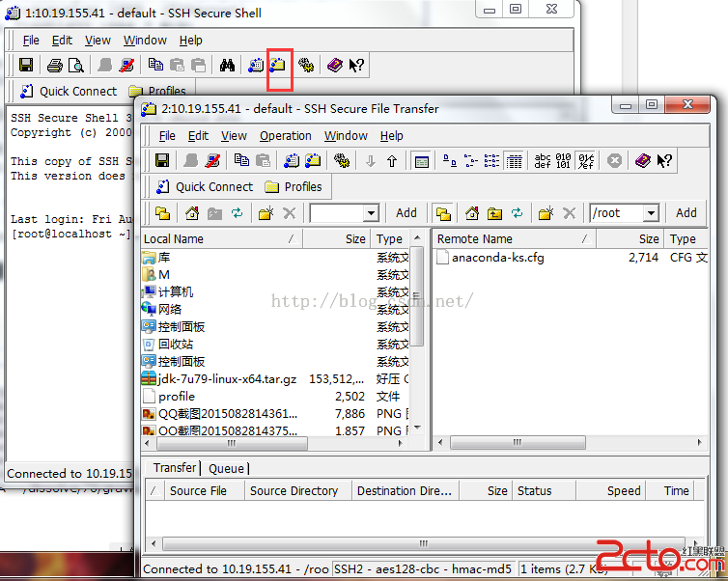Click transfer list horizontal scrollbar
The image size is (728, 581).
424,543
